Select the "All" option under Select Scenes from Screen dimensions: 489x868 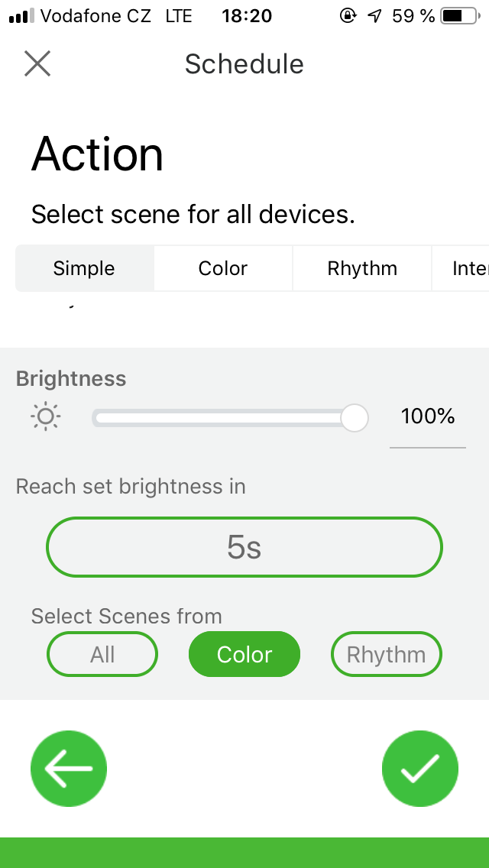[102, 655]
